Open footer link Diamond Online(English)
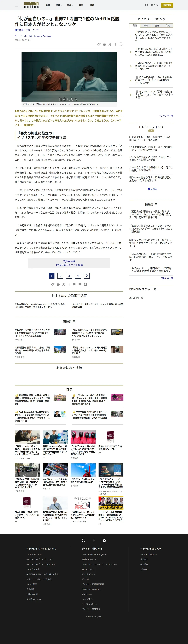Screen dimensions: 188x644 [x=94, y=555]
